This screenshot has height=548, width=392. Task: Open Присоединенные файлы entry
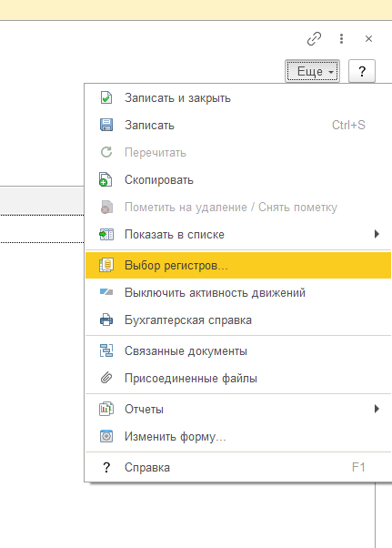pos(191,379)
